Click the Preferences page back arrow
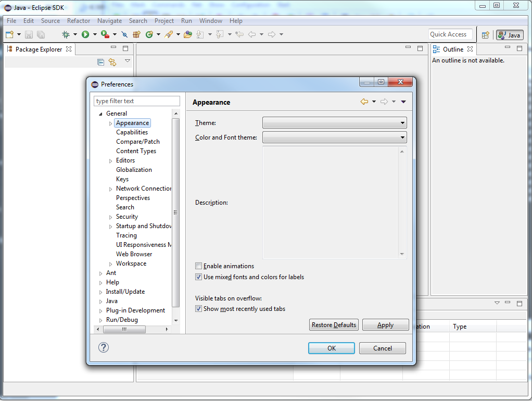 click(364, 102)
